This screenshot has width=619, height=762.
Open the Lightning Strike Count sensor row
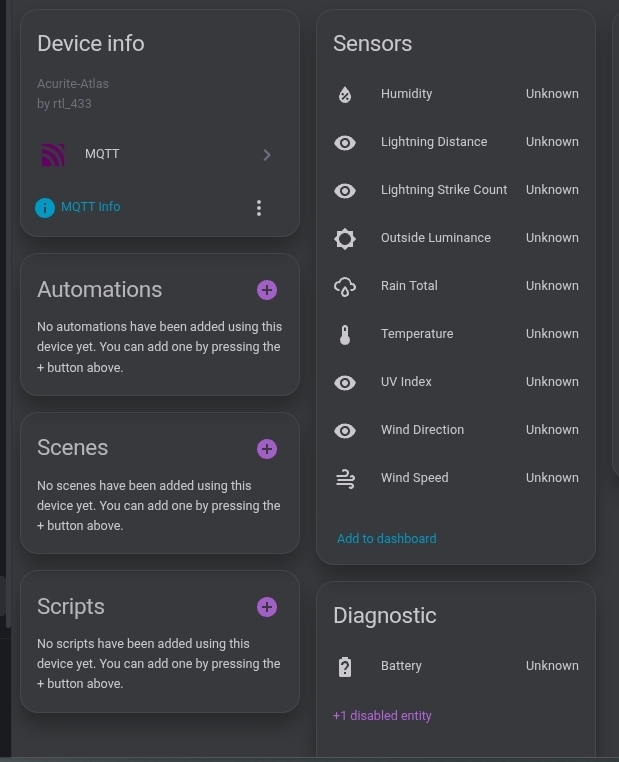(x=444, y=190)
